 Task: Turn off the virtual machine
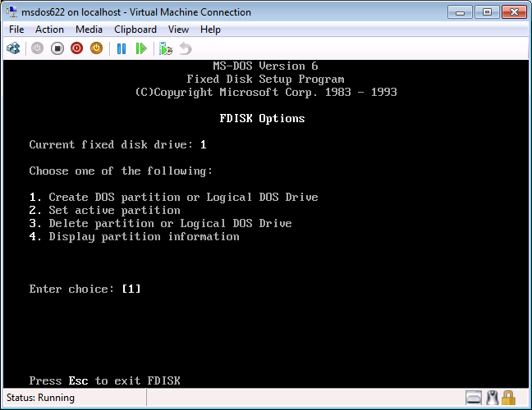point(57,48)
